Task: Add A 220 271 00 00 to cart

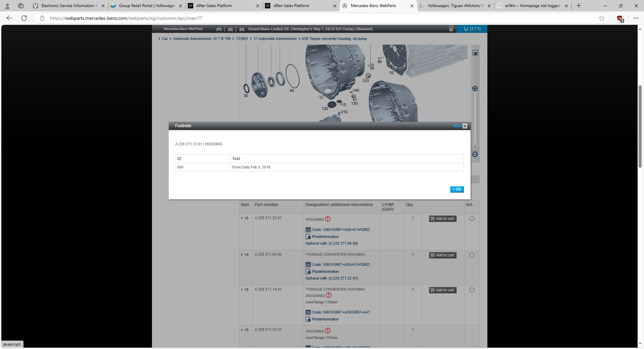Action: coord(442,255)
